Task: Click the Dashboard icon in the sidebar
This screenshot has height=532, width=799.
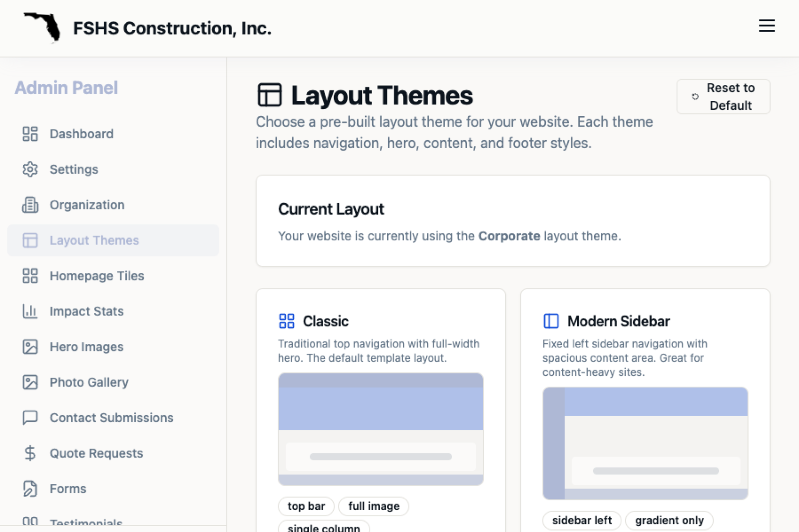Action: [x=30, y=134]
